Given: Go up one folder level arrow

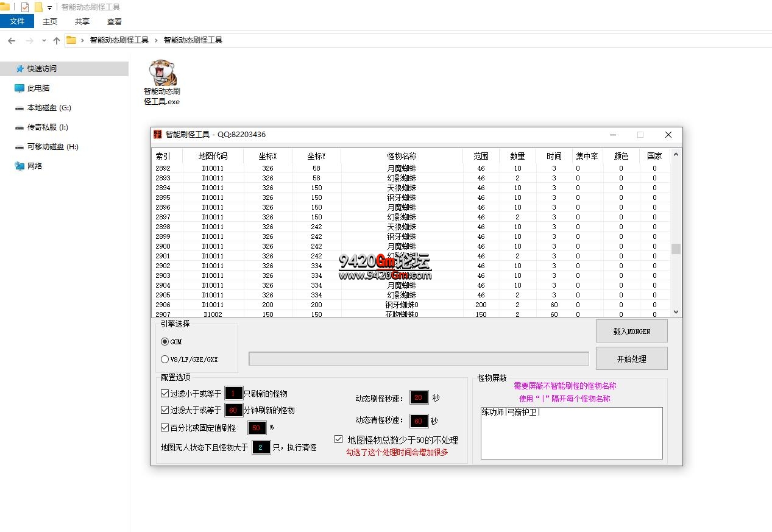Looking at the screenshot, I should pos(57,40).
